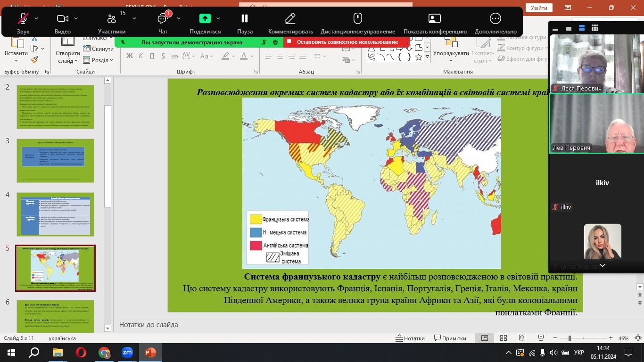
Task: Open Opera browser from the taskbar
Action: coord(81,353)
